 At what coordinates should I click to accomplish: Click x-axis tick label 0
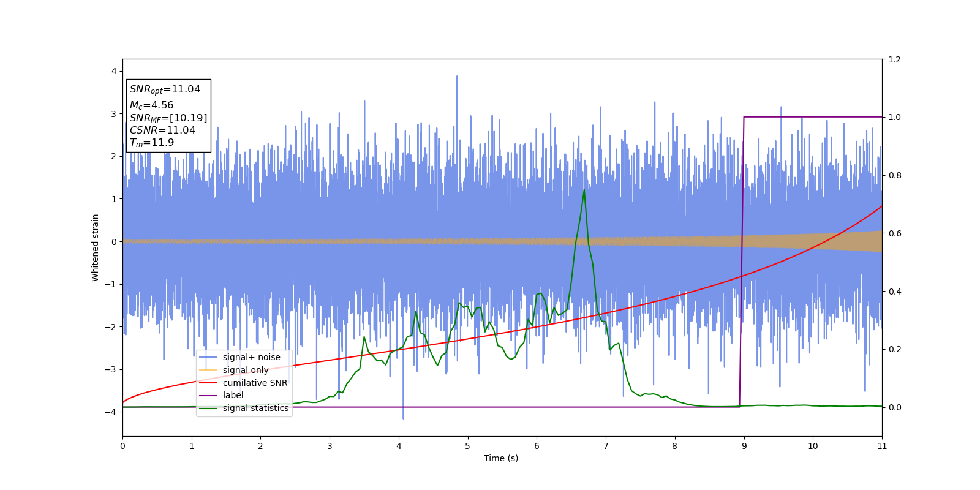123,446
